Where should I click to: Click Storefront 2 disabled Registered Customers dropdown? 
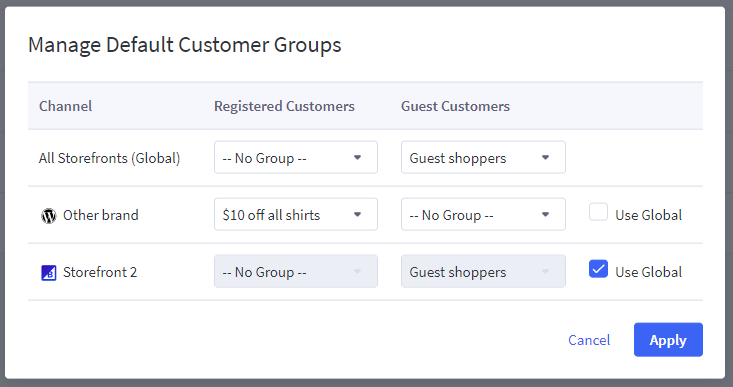coord(296,272)
